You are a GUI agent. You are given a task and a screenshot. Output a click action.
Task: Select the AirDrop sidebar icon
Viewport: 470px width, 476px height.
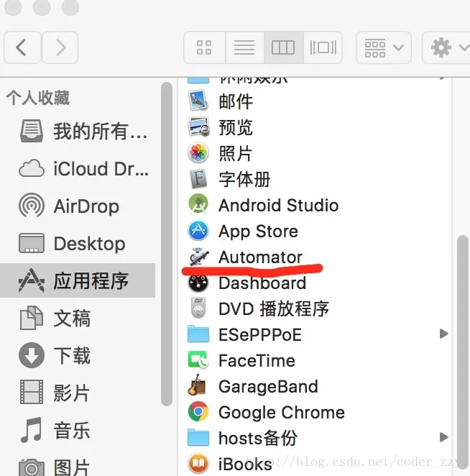click(32, 206)
